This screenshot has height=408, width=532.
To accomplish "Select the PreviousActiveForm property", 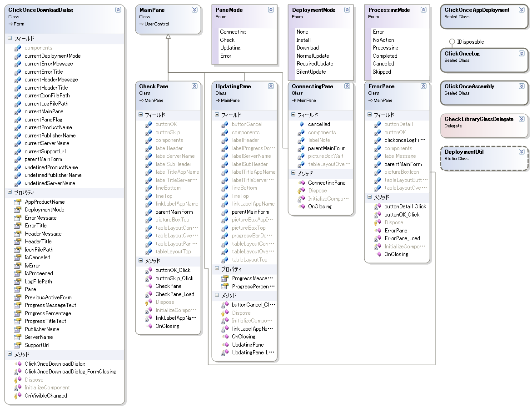I will click(48, 297).
